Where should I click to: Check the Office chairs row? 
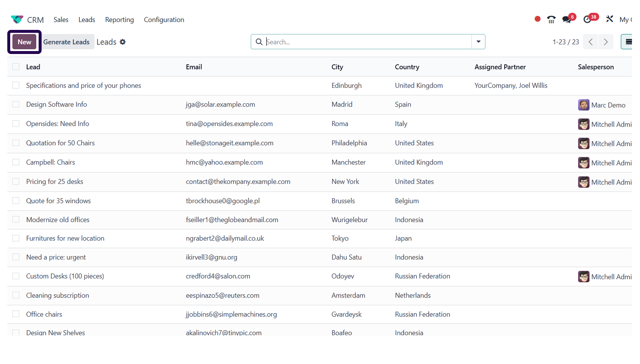pyautogui.click(x=16, y=314)
